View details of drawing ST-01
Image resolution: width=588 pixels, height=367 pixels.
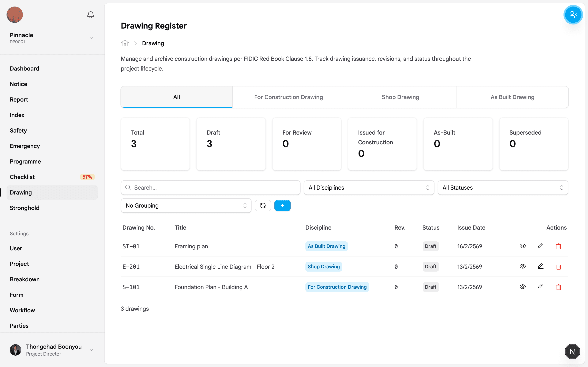[523, 246]
